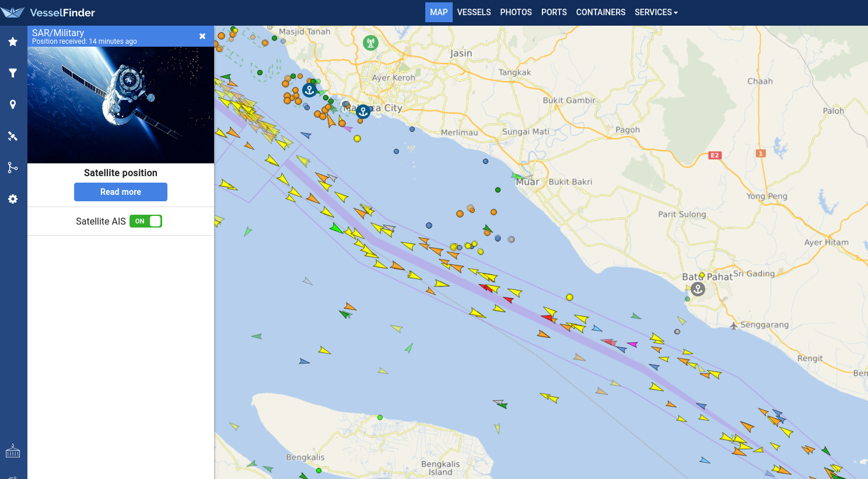
Task: Close the SAR/Military info panel
Action: tap(202, 36)
